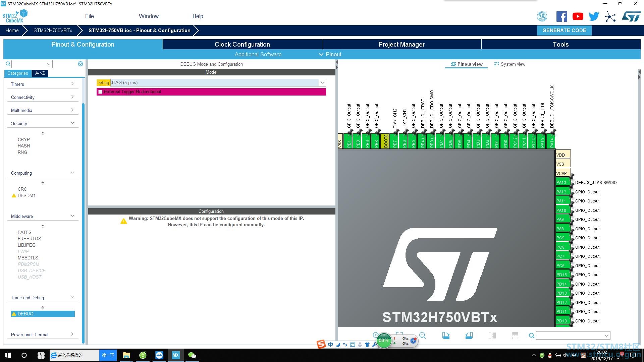Click the STM32H750VBTx breadcrumb
The height and width of the screenshot is (362, 644).
tap(53, 30)
